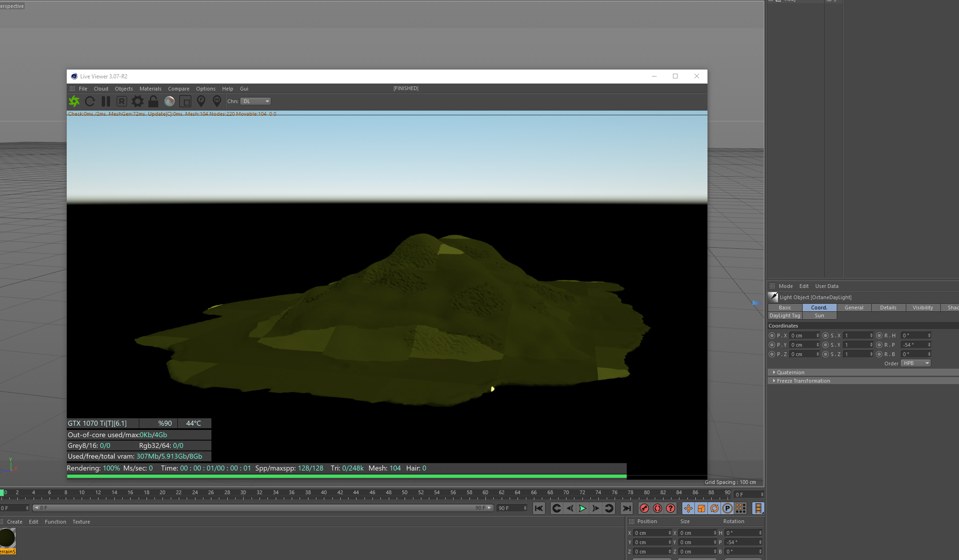Toggle Point Level Animation dots icon
959x560 pixels.
741,508
